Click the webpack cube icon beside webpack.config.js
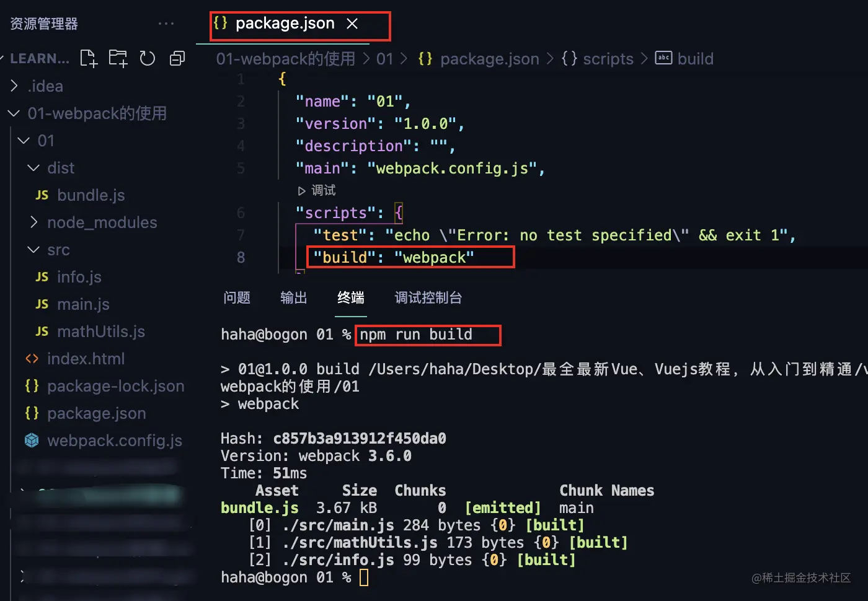 [32, 441]
